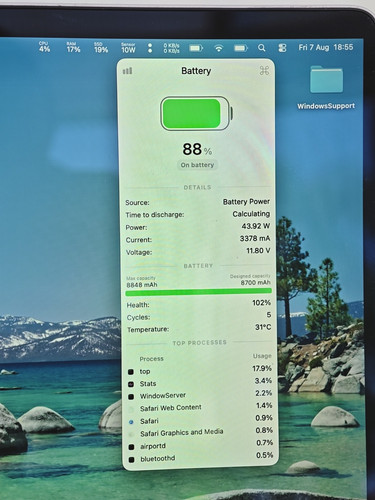Screen dimensions: 375x500
Task: Click the Safari compass icon in process list
Action: coord(131,422)
